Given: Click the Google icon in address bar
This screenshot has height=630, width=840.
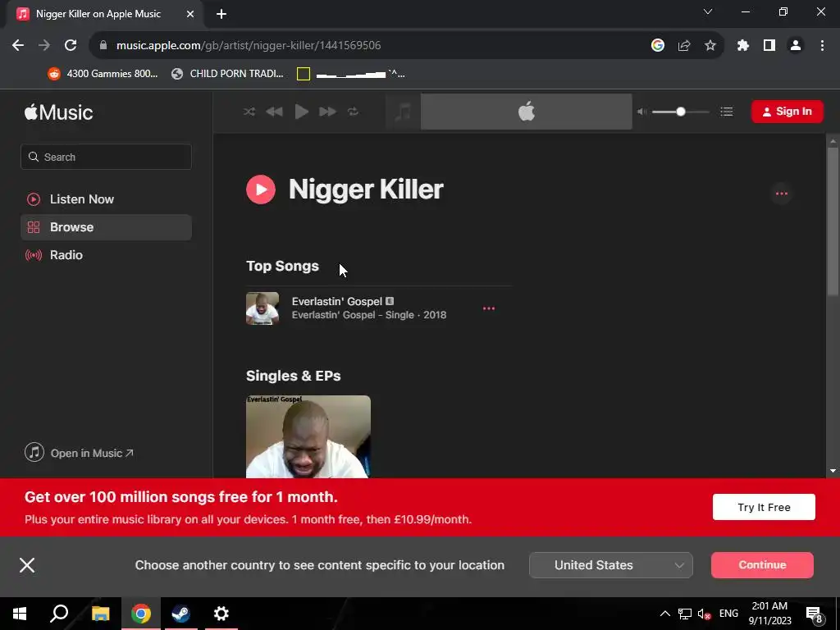Looking at the screenshot, I should 658,46.
